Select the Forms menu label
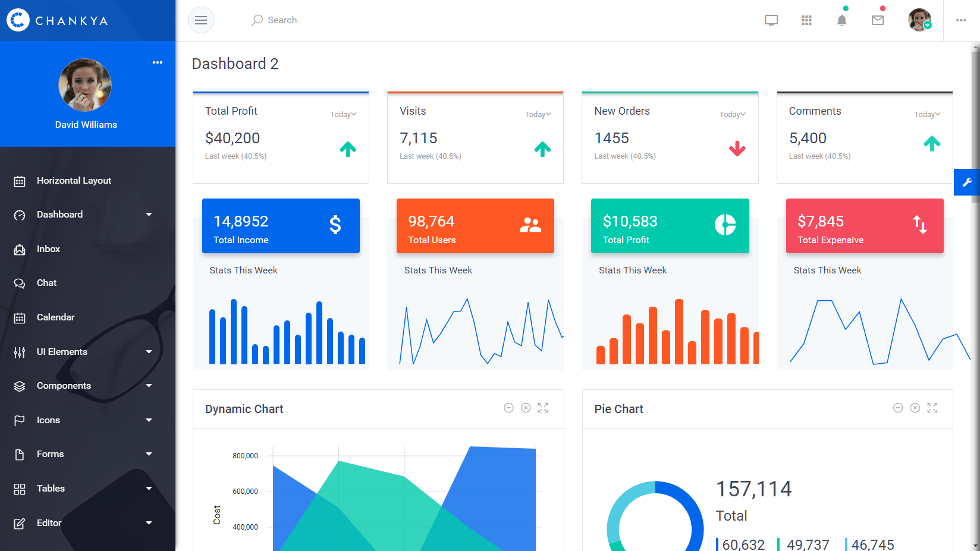 pos(50,454)
